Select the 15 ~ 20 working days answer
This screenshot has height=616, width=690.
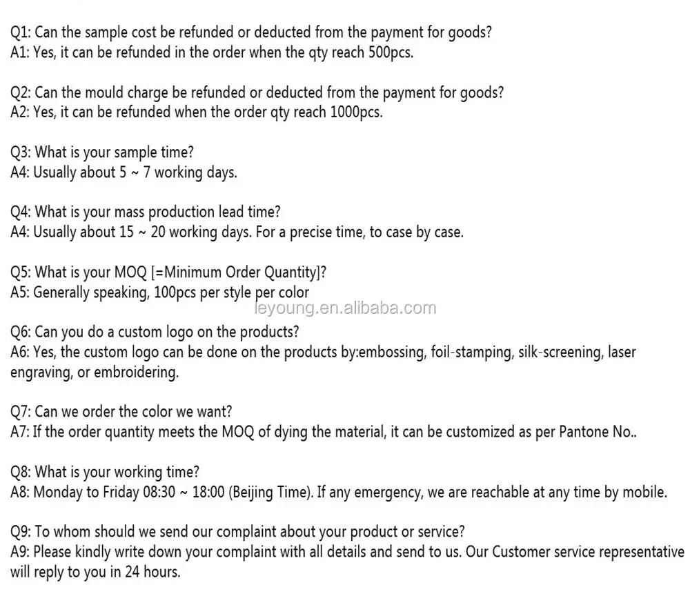point(237,232)
